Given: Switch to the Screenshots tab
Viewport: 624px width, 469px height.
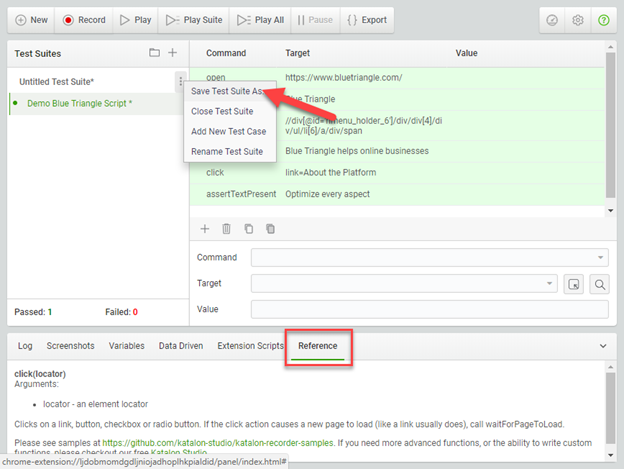Looking at the screenshot, I should 70,346.
